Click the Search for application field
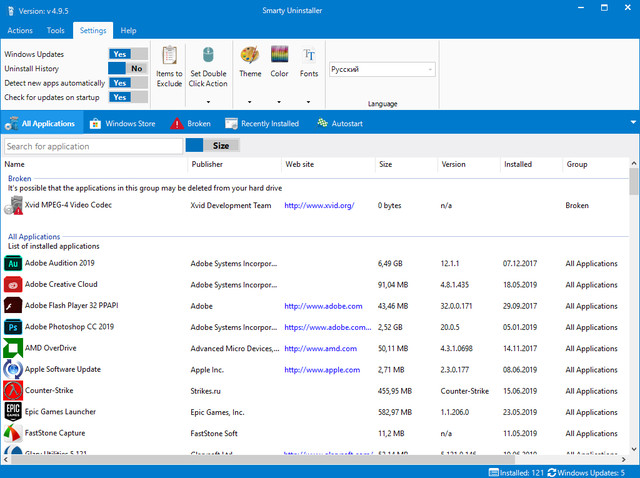 pos(93,146)
